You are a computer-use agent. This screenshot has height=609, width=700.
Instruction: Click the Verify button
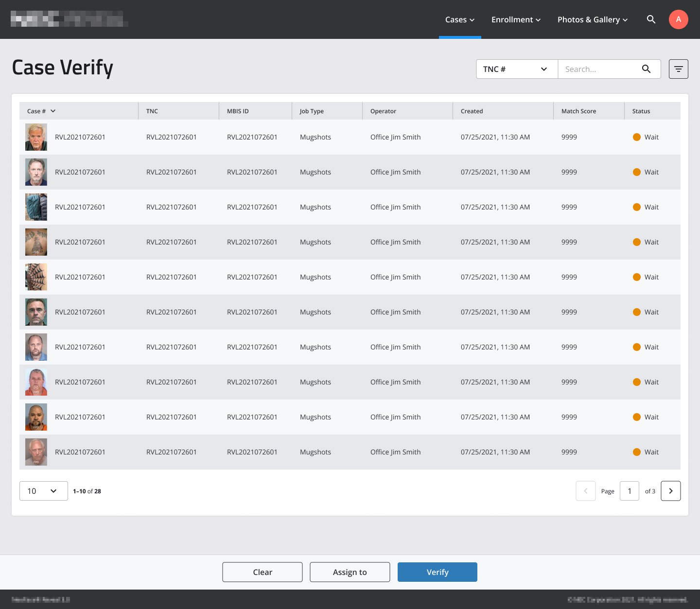[437, 572]
